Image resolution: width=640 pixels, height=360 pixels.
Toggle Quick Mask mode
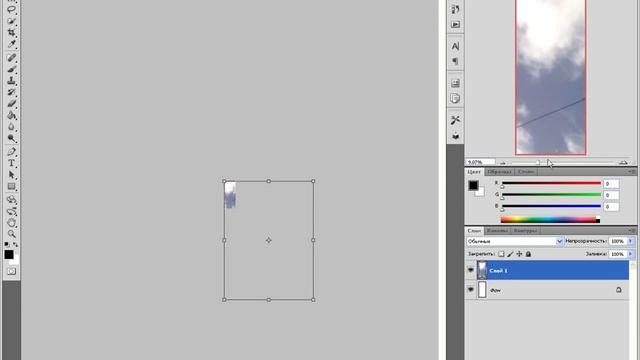point(11,271)
